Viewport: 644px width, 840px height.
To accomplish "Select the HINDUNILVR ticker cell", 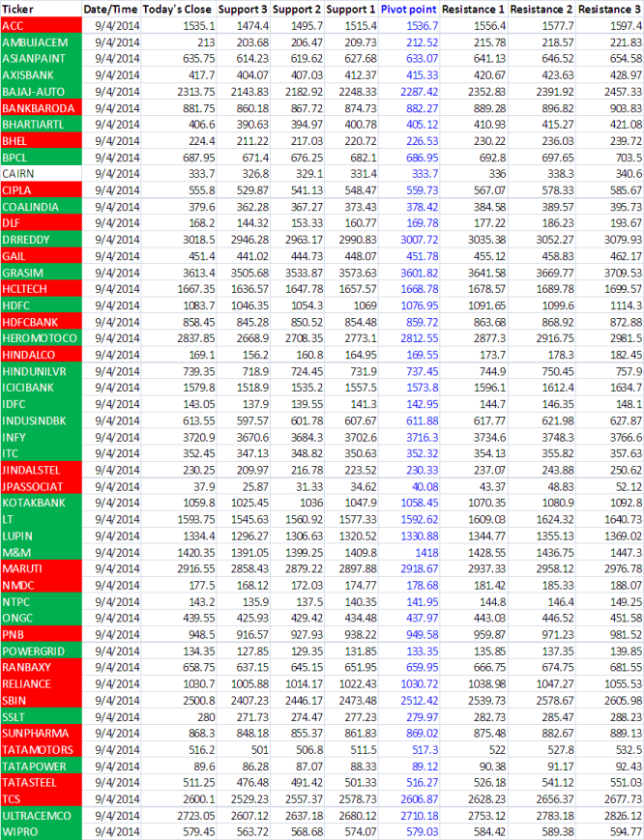I will click(42, 371).
